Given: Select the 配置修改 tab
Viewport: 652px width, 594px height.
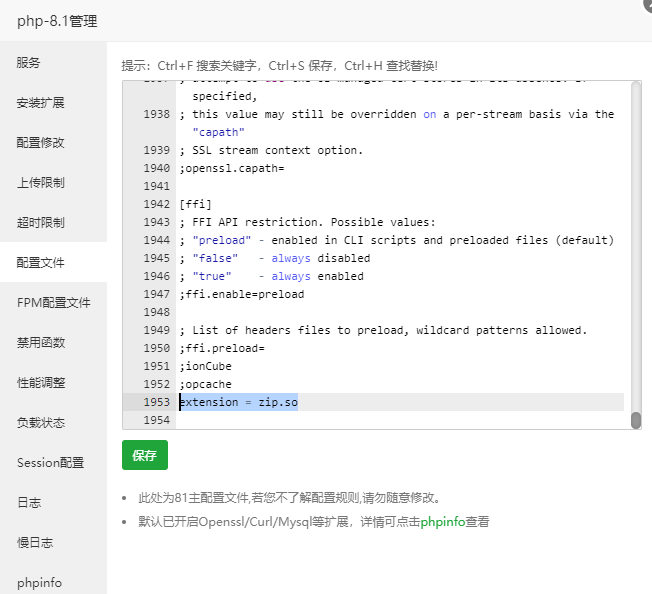Looking at the screenshot, I should tap(40, 142).
